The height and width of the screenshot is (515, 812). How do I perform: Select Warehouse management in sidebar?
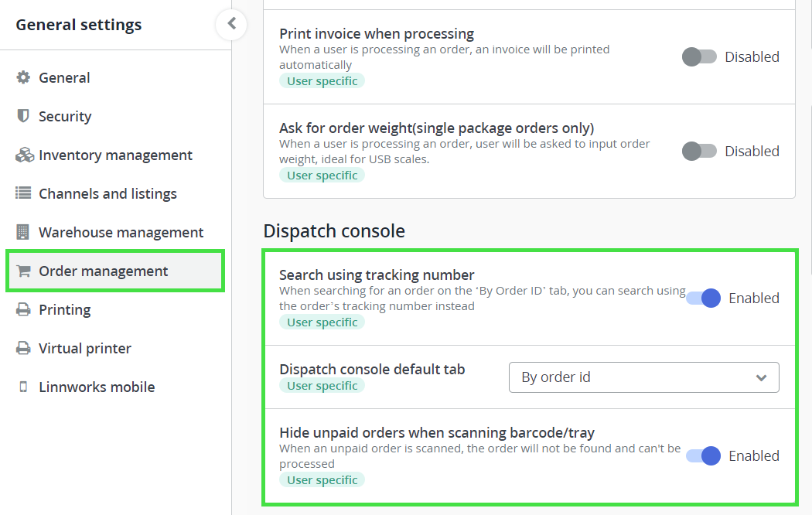[x=121, y=233]
